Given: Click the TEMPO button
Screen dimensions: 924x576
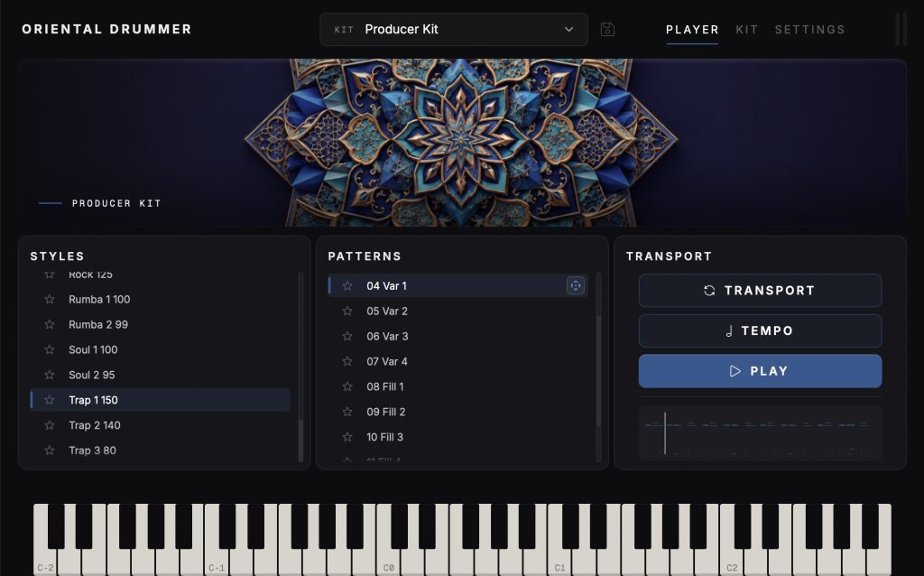Looking at the screenshot, I should [x=760, y=330].
